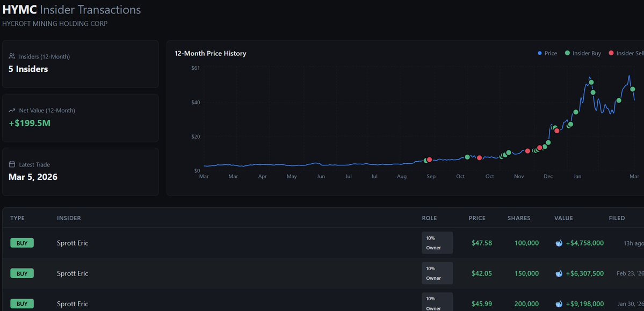
Task: Select the red sell marker near Nov label
Action: (527, 151)
